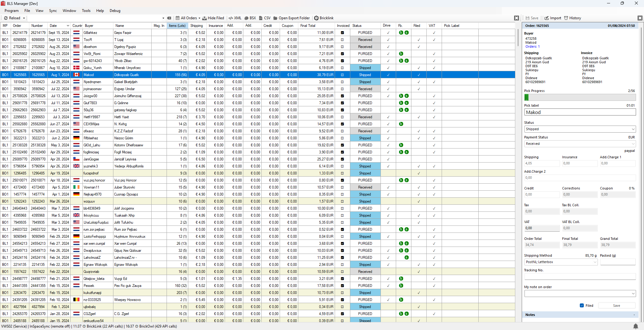The height and width of the screenshot is (330, 644).
Task: Toggle Invoiced checkbox for order 25708026
Action: pyautogui.click(x=342, y=96)
